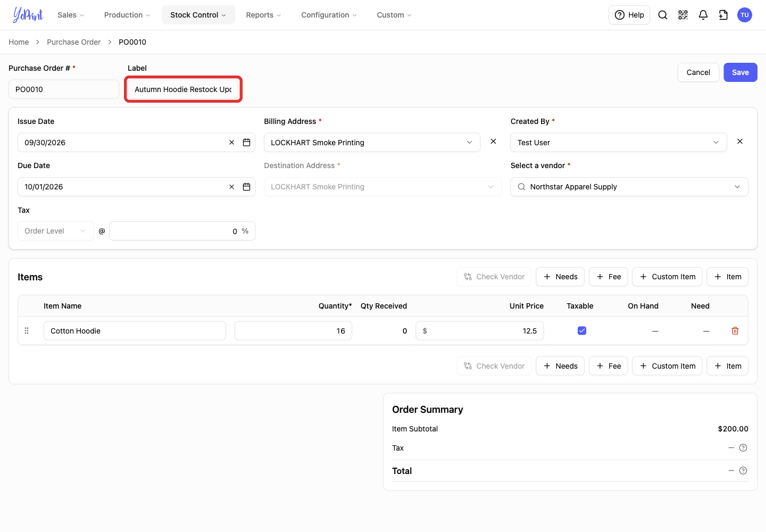Click the bottom Needs button
Image resolution: width=766 pixels, height=532 pixels.
pyautogui.click(x=560, y=366)
